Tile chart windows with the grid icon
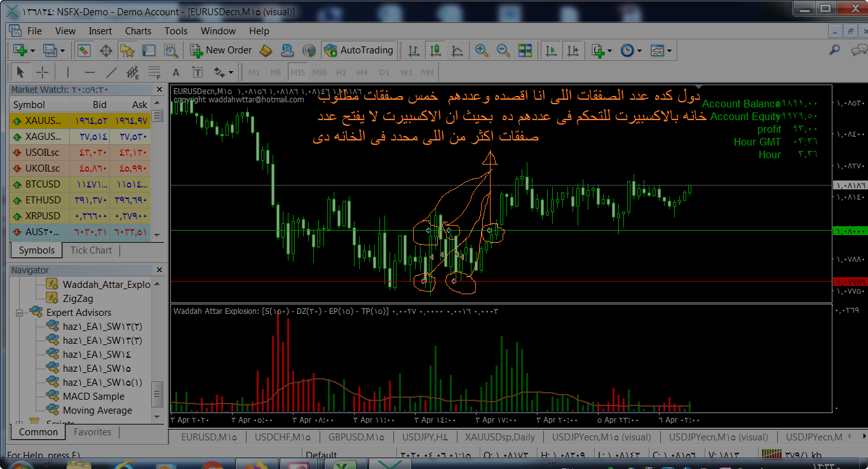Image resolution: width=868 pixels, height=469 pixels. pyautogui.click(x=525, y=50)
